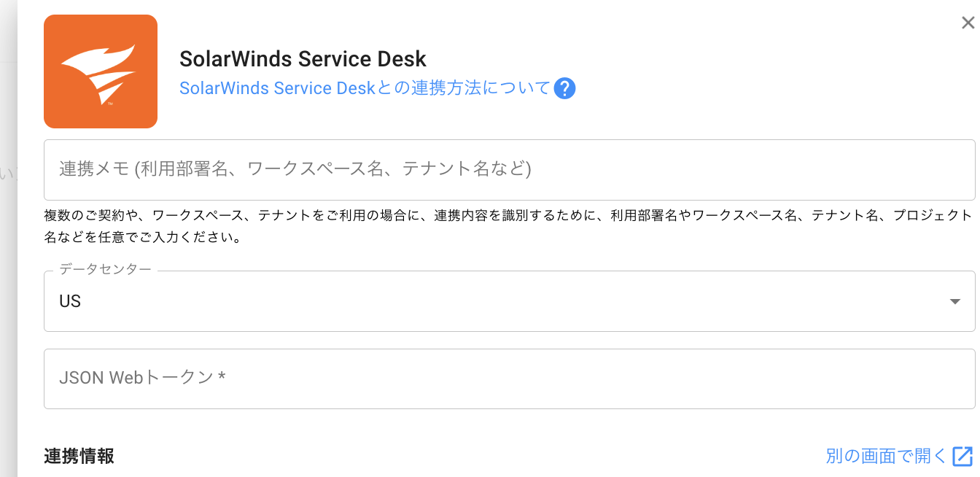Follow the 別の画面で開く link
The height and width of the screenshot is (477, 980).
[x=886, y=457]
